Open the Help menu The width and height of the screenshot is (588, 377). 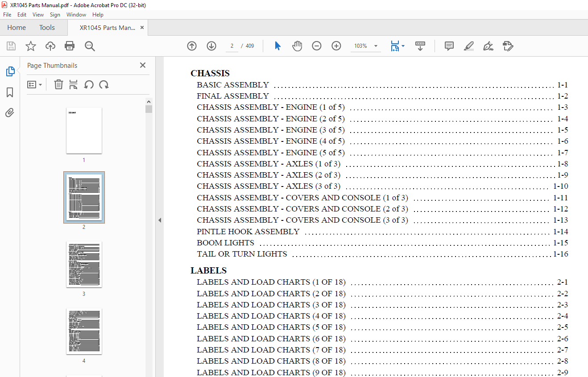(98, 15)
